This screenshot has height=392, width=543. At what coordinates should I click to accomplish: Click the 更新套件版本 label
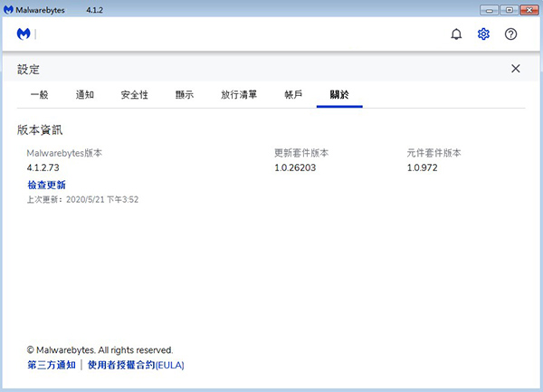coord(301,153)
